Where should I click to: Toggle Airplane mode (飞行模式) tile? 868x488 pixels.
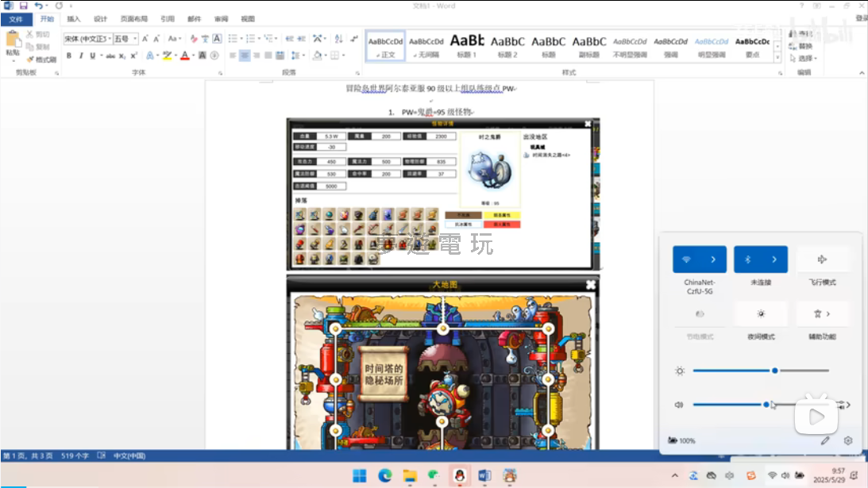pos(822,259)
